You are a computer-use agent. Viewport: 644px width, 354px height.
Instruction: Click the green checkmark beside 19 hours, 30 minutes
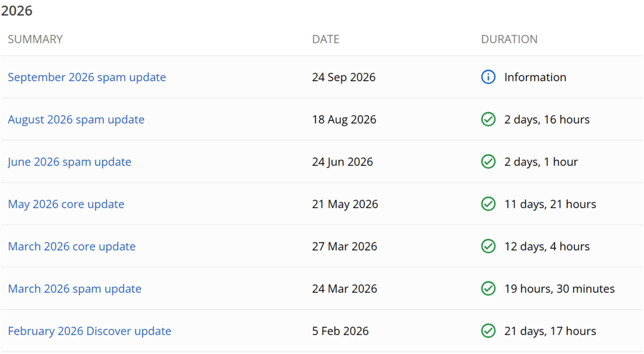488,288
